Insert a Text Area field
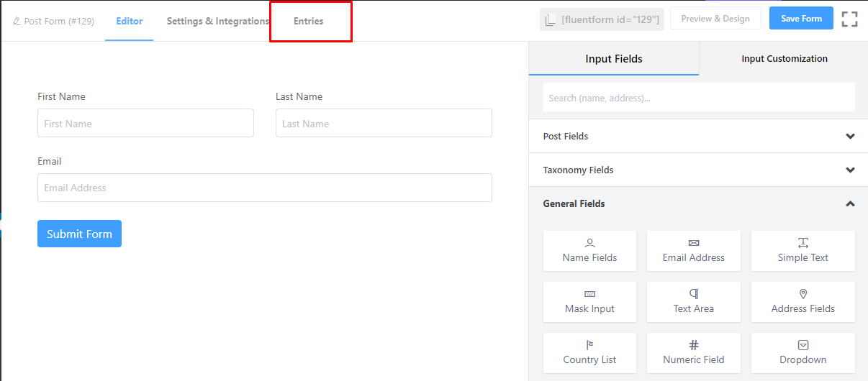The image size is (868, 381). tap(693, 302)
